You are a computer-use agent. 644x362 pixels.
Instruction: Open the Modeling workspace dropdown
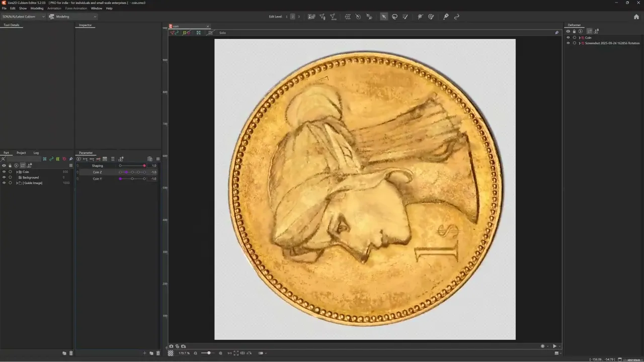[72, 17]
